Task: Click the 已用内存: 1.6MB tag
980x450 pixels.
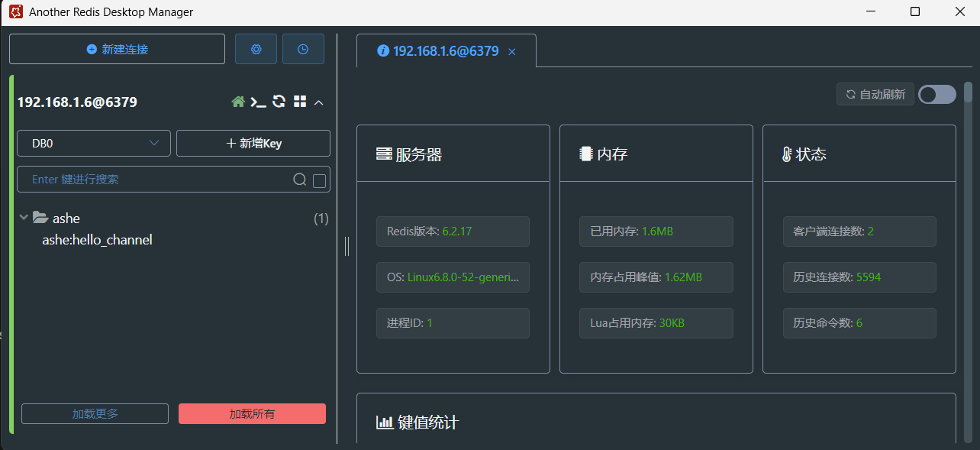Action: pos(656,231)
